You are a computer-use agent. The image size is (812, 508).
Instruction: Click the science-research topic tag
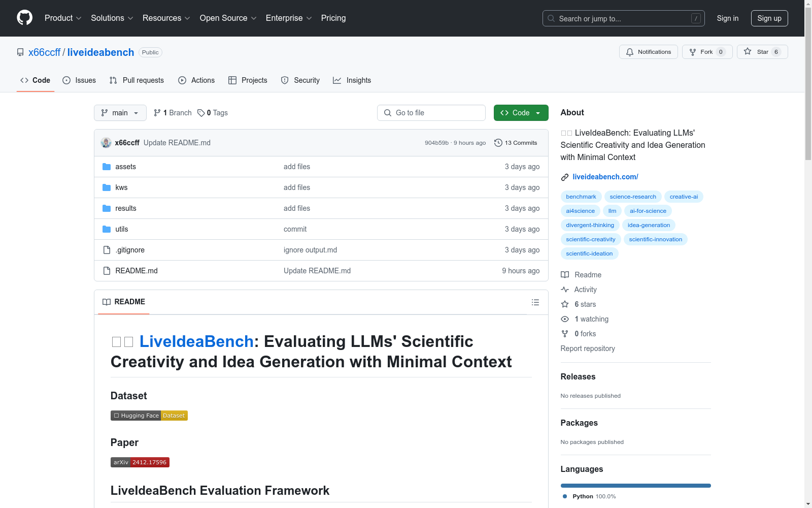pyautogui.click(x=633, y=197)
